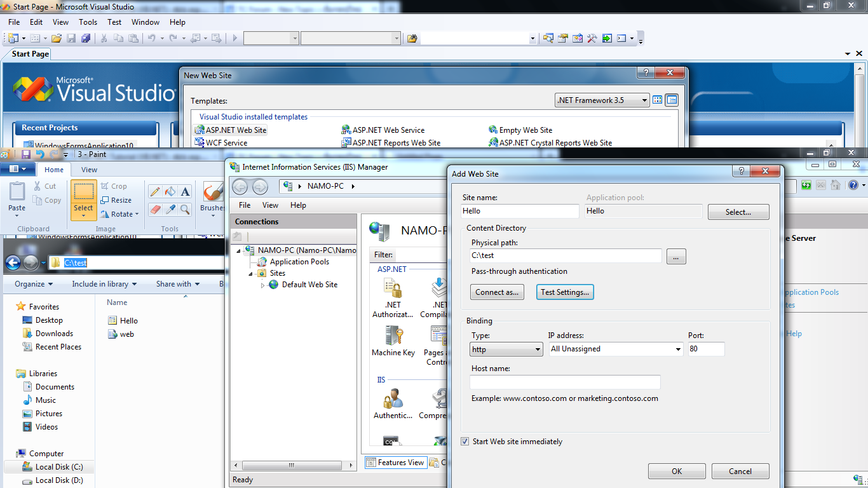
Task: Click Paste icon in Paint ribbon
Action: [x=17, y=193]
